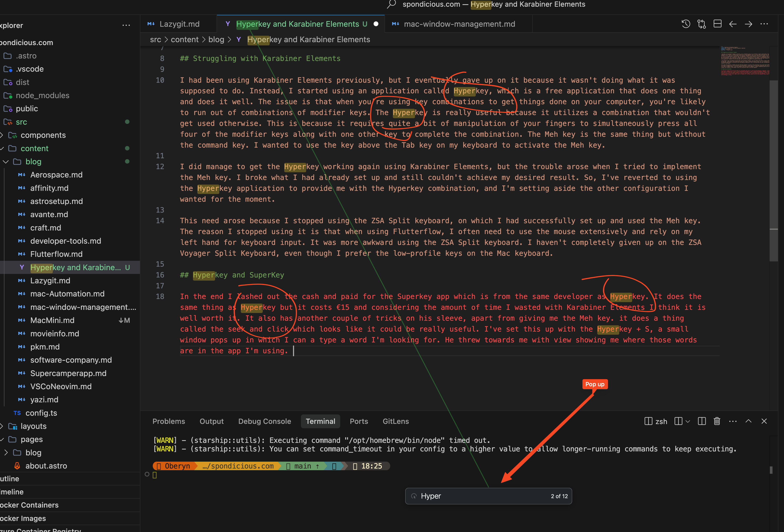Go forward with right arrow icon

(748, 24)
